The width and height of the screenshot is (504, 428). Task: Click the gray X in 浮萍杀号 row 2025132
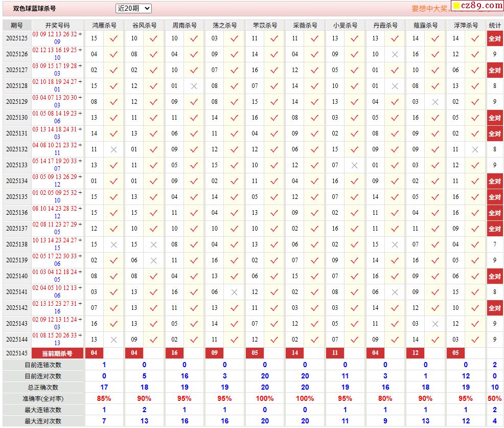click(x=475, y=149)
